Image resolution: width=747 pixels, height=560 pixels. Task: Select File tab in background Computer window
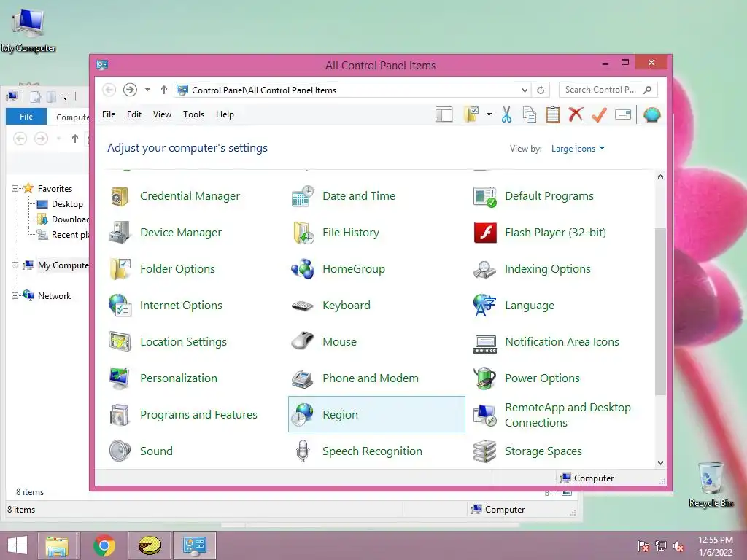coord(26,117)
